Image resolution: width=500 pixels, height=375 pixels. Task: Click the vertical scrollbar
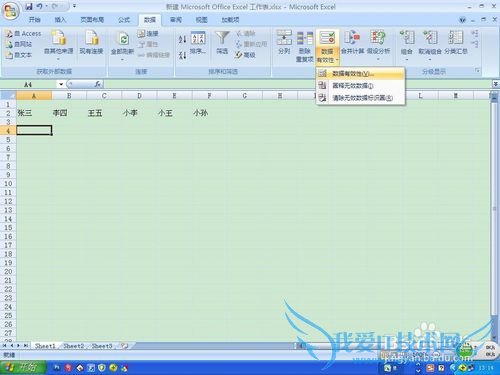494,209
